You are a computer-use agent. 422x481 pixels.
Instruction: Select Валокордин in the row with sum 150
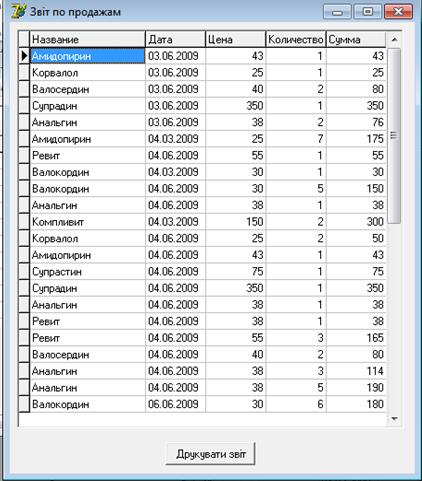click(88, 188)
